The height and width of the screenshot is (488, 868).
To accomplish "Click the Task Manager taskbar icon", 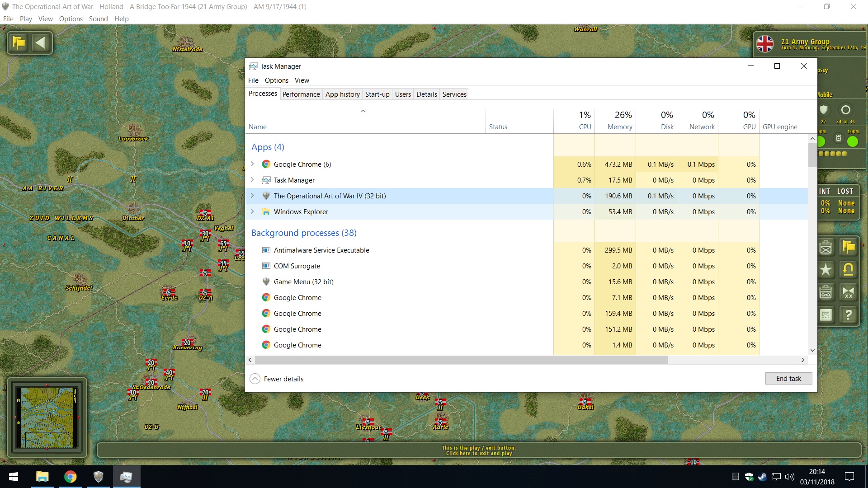I will [x=127, y=477].
